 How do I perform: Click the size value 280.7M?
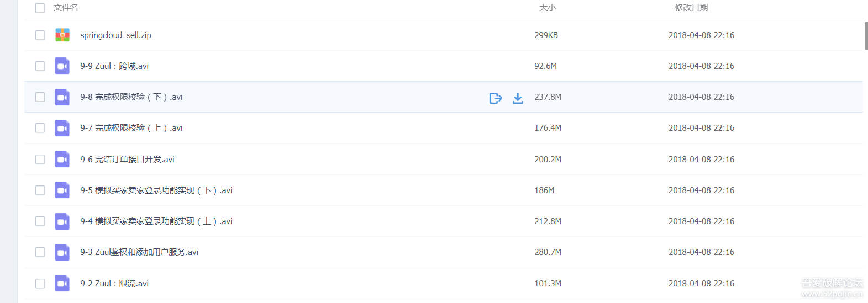[548, 252]
